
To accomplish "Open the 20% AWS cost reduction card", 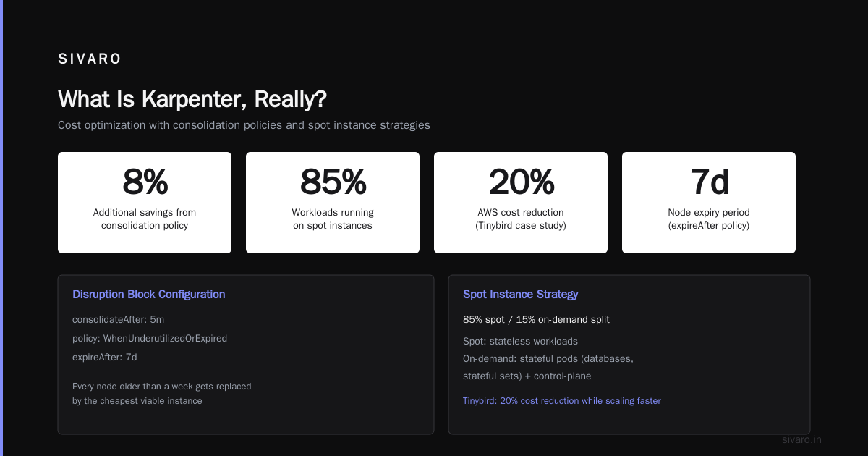I will [x=521, y=203].
